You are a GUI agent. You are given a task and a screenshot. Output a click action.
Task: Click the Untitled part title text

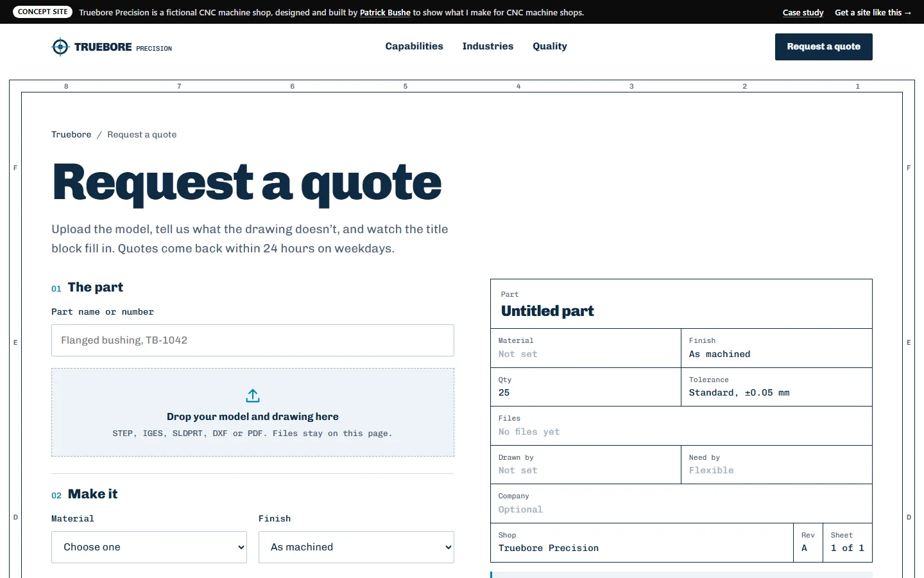(547, 311)
